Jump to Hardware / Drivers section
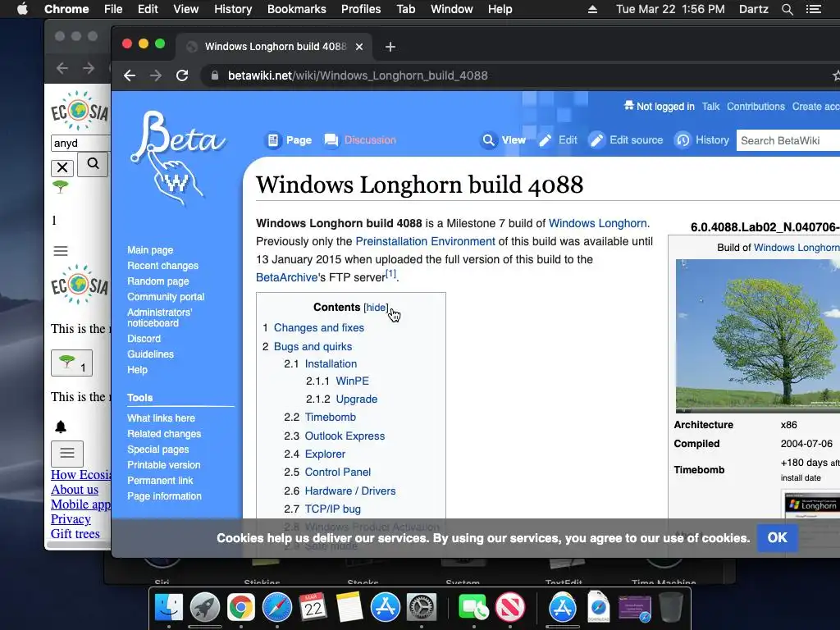The width and height of the screenshot is (840, 630). [349, 491]
